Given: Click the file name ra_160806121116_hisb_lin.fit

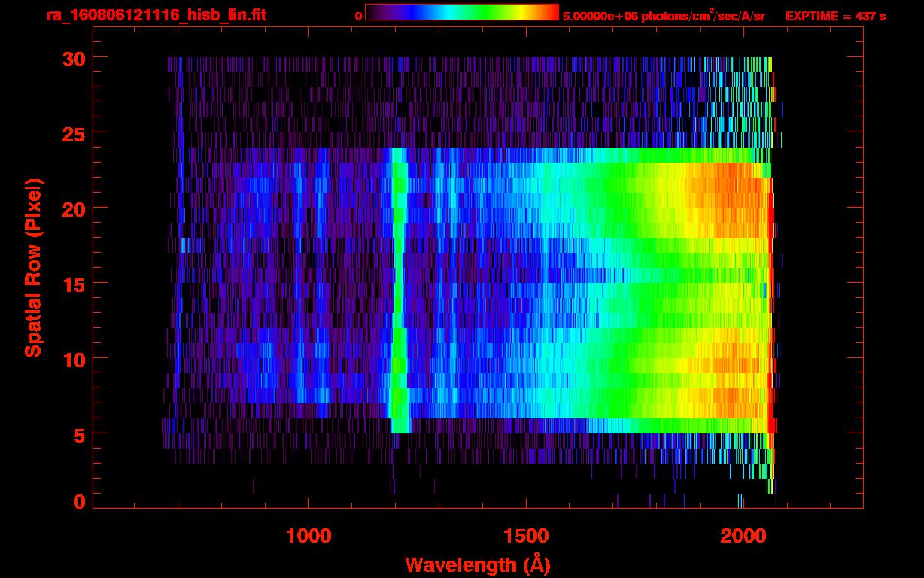Looking at the screenshot, I should (x=156, y=14).
